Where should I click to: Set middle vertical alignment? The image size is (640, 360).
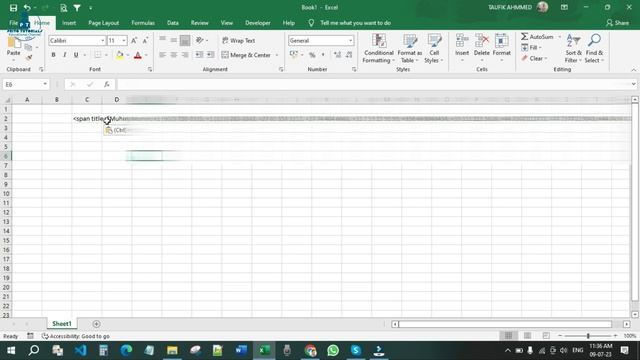tap(174, 40)
